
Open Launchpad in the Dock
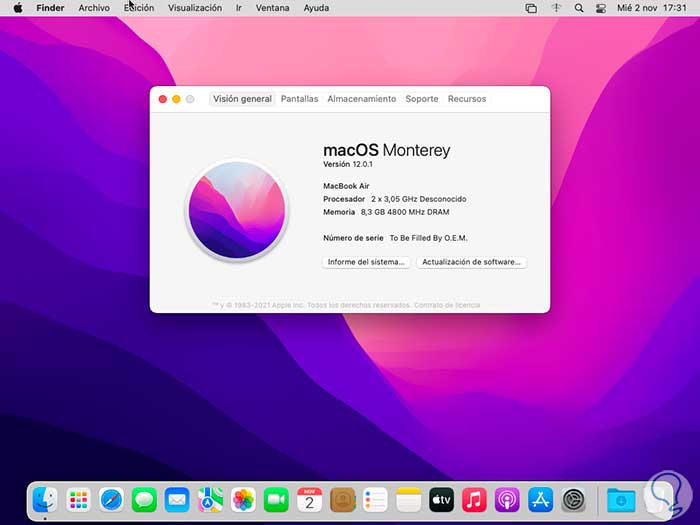[78, 500]
